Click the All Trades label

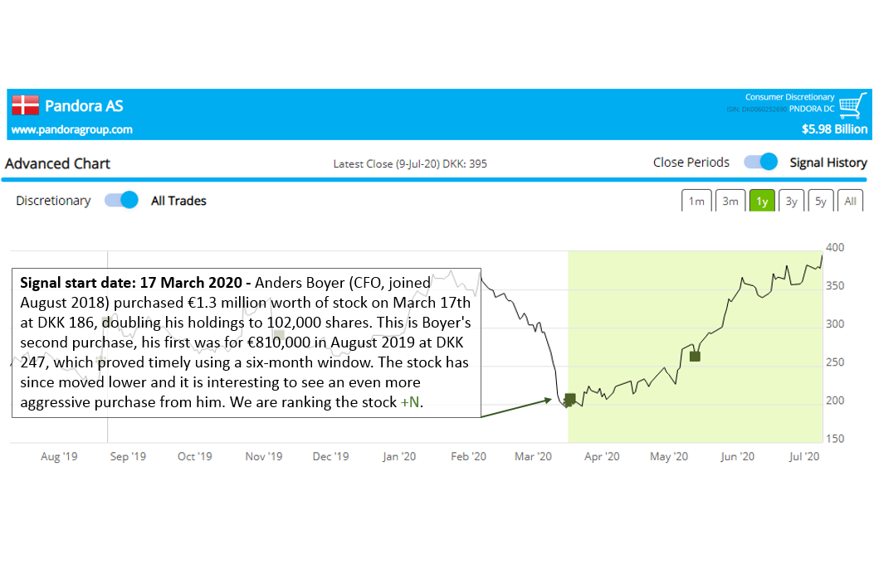pyautogui.click(x=178, y=201)
